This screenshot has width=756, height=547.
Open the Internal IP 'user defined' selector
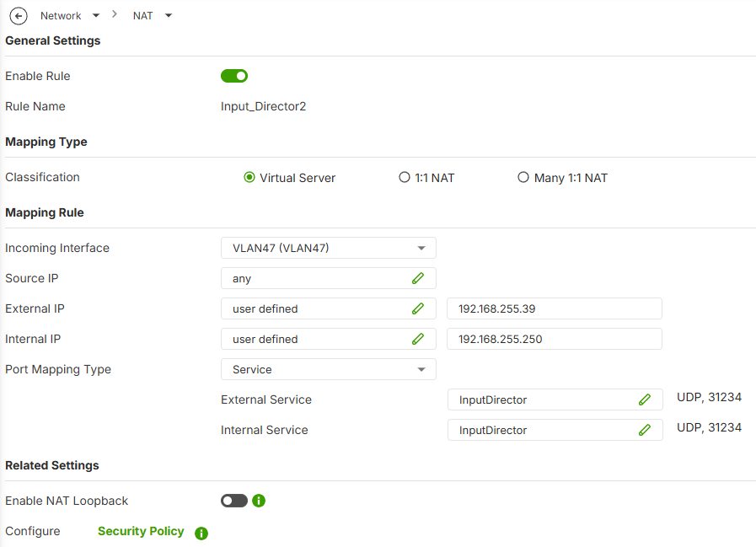[x=329, y=339]
